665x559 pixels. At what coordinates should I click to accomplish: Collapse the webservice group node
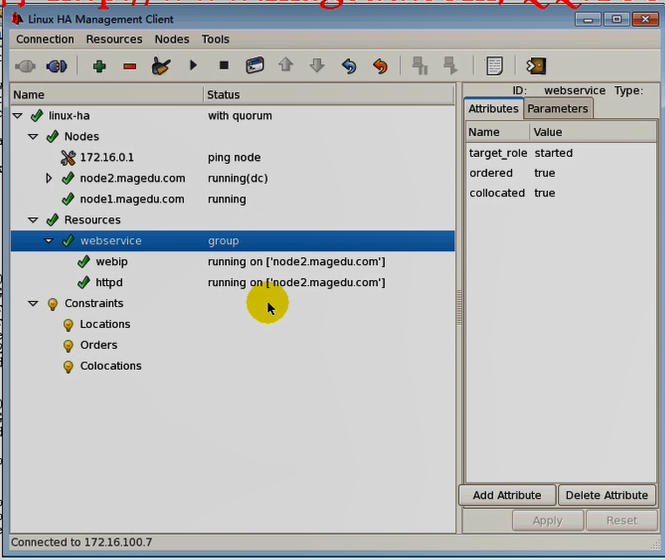[49, 240]
